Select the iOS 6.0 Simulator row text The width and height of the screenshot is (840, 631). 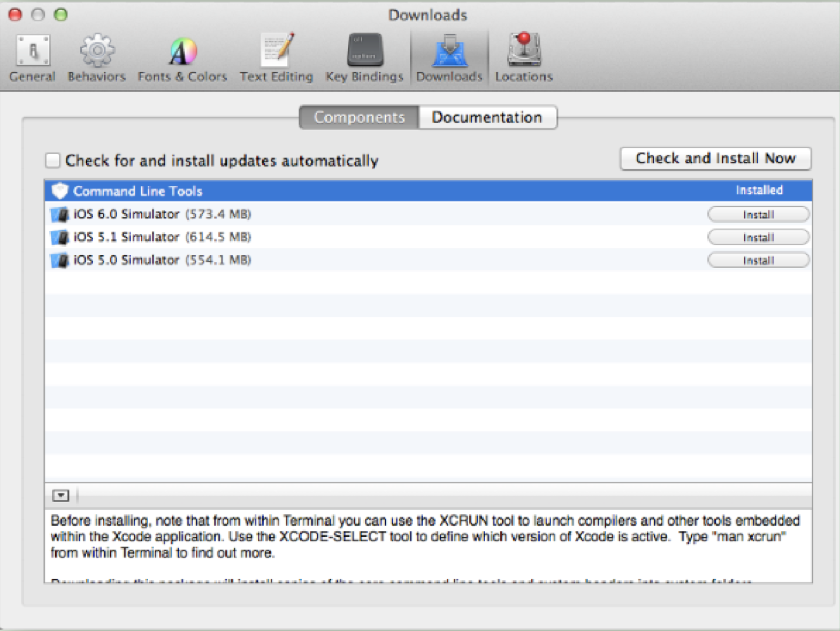162,214
